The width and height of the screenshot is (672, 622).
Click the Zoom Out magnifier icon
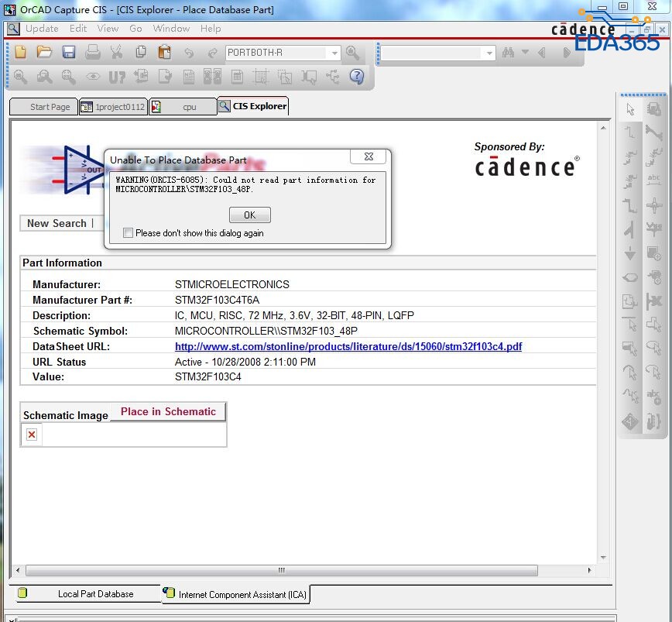point(44,77)
